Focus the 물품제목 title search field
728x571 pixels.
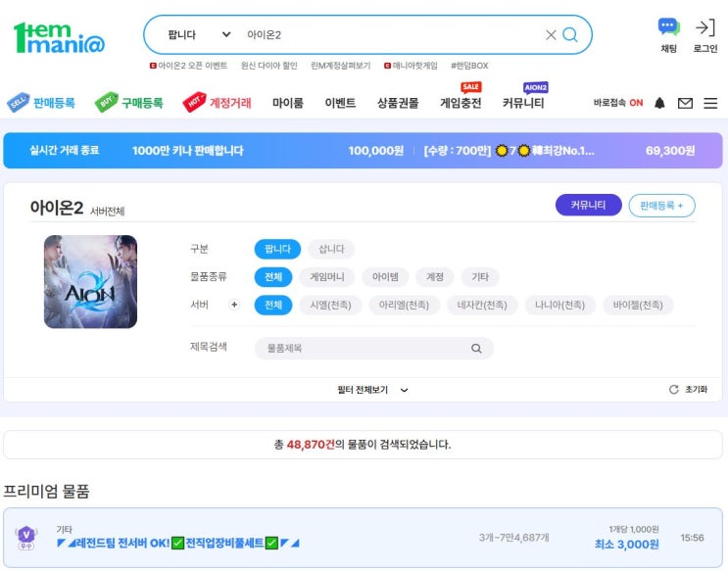373,348
